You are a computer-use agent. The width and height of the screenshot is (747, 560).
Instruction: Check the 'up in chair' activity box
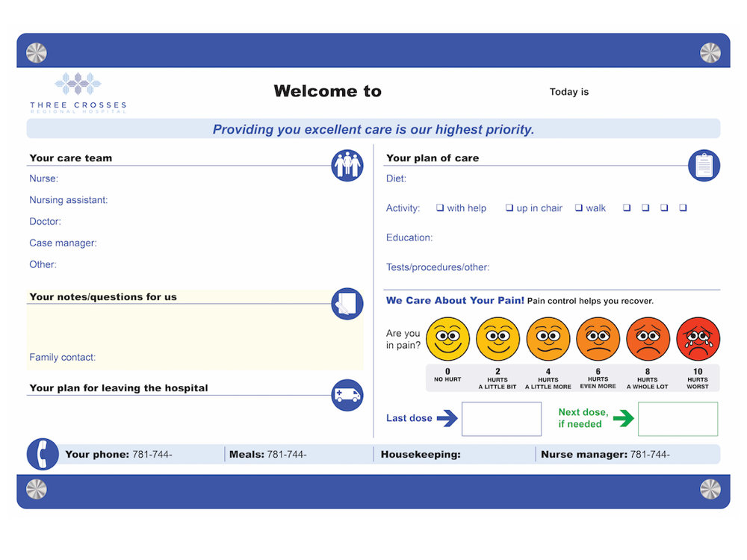[x=509, y=208]
